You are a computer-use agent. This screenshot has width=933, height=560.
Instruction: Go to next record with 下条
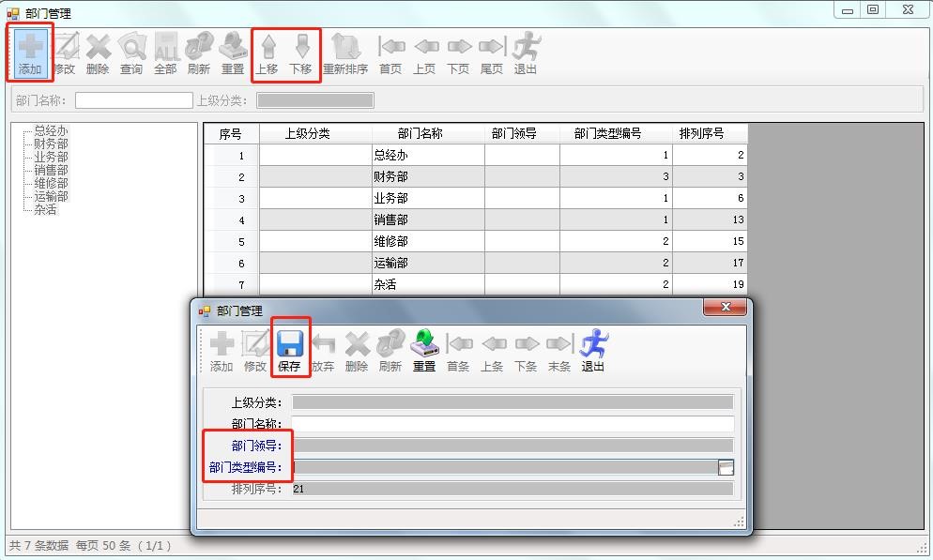tap(526, 351)
